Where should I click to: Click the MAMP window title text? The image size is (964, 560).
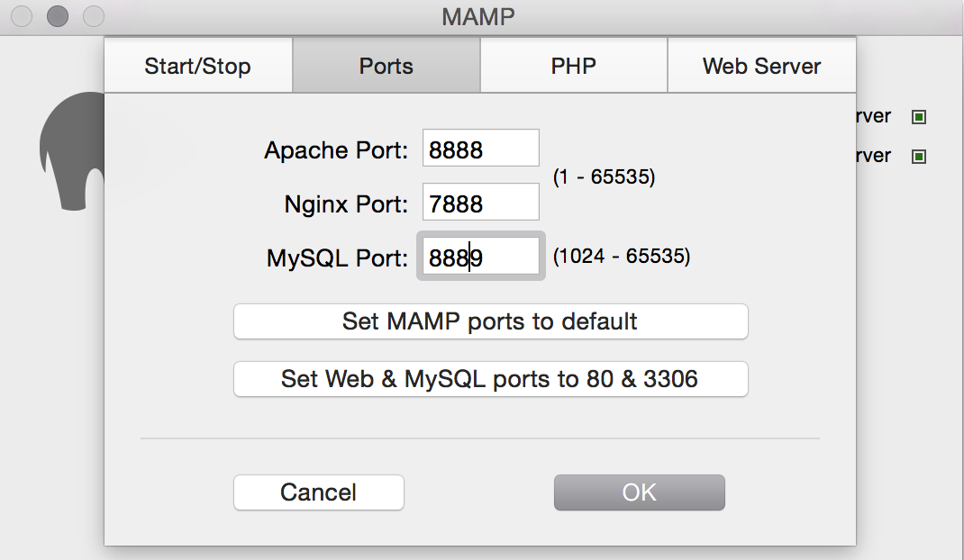(477, 16)
